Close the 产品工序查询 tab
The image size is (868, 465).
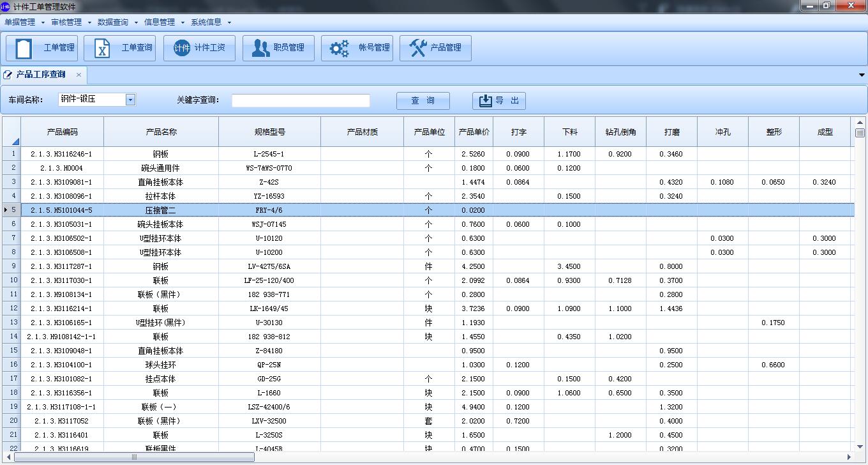click(79, 75)
